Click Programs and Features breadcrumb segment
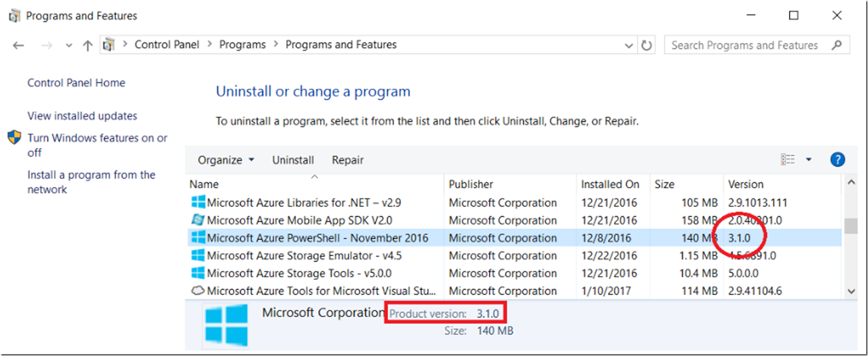Image resolution: width=868 pixels, height=356 pixels. 341,44
